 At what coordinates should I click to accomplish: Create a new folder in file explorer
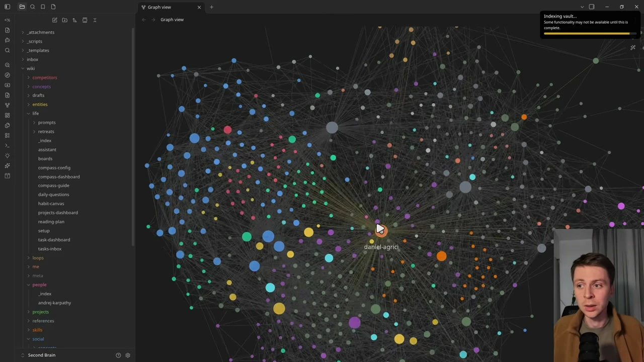64,20
